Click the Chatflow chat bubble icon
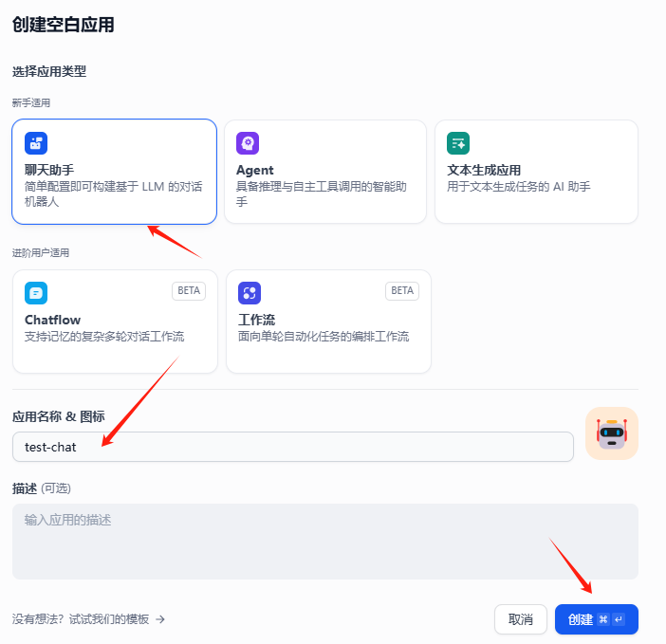The image size is (666, 644). [x=36, y=293]
